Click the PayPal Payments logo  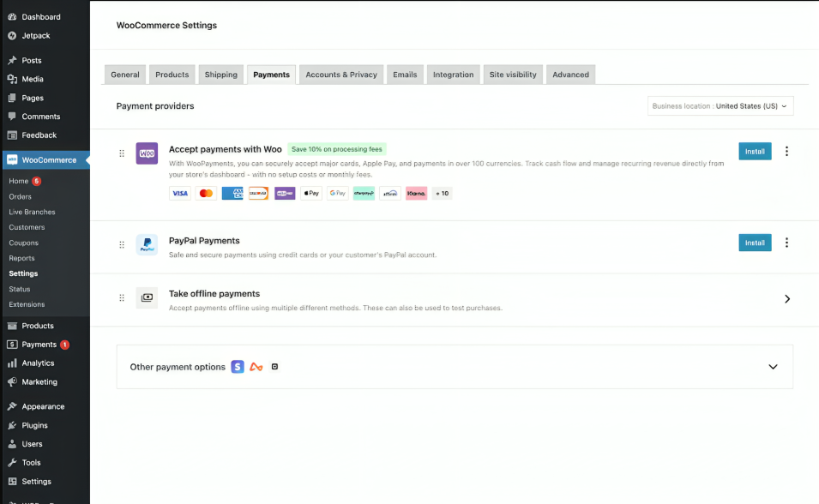tap(147, 244)
